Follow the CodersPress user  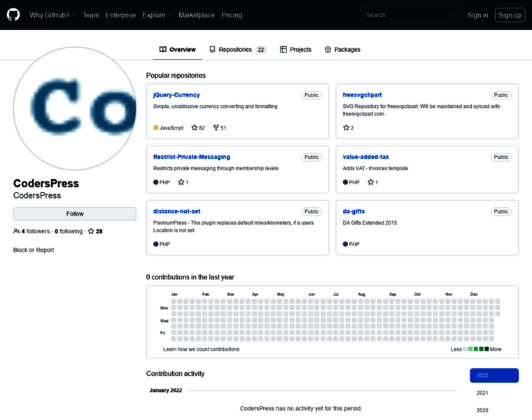pos(75,213)
